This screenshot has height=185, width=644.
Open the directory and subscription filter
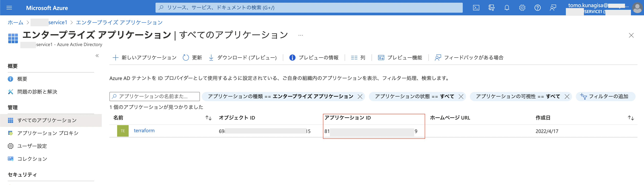coord(491,8)
